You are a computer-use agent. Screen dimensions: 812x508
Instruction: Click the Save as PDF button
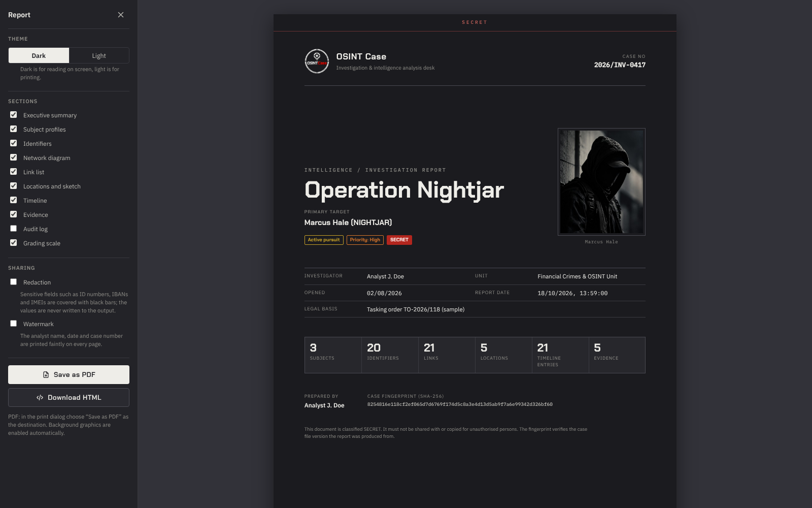point(69,374)
